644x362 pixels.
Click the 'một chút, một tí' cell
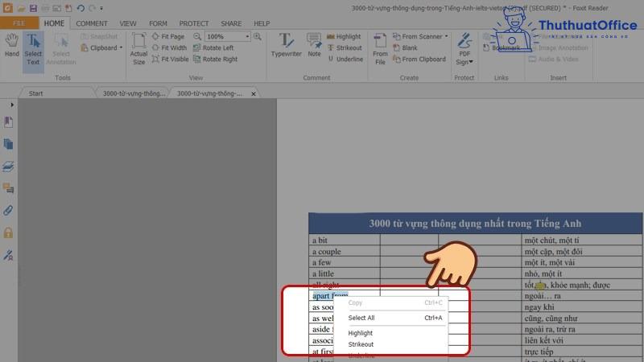click(581, 240)
